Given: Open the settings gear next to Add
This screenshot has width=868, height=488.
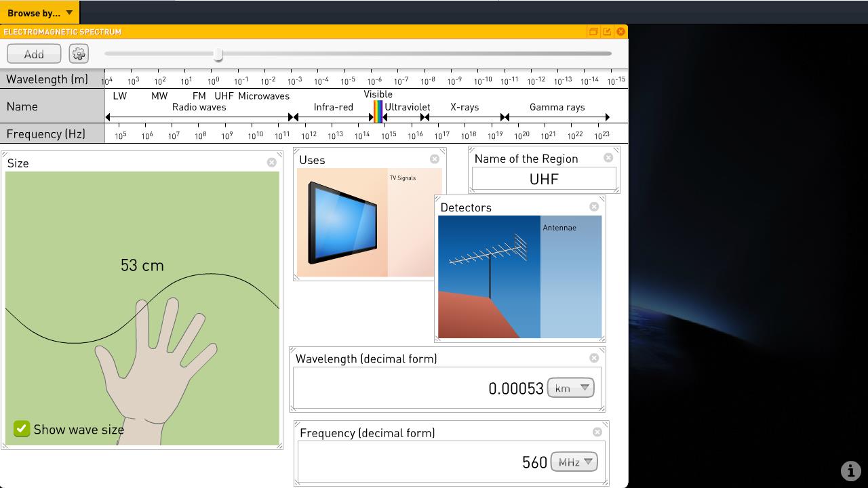Looking at the screenshot, I should tap(79, 54).
